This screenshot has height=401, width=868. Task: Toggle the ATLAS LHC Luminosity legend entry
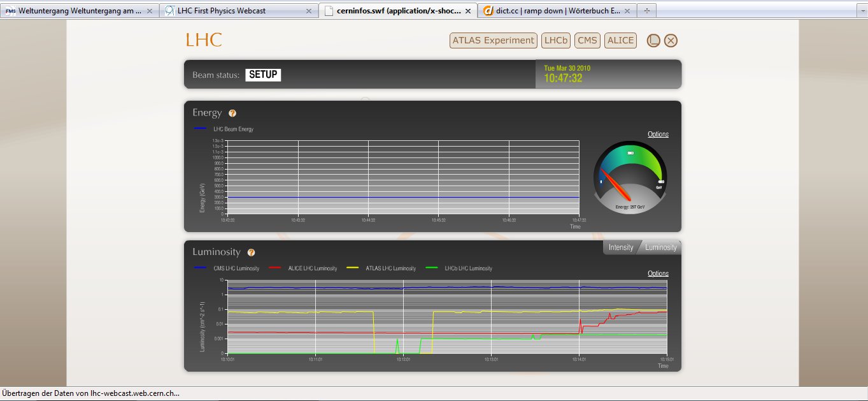pyautogui.click(x=390, y=268)
